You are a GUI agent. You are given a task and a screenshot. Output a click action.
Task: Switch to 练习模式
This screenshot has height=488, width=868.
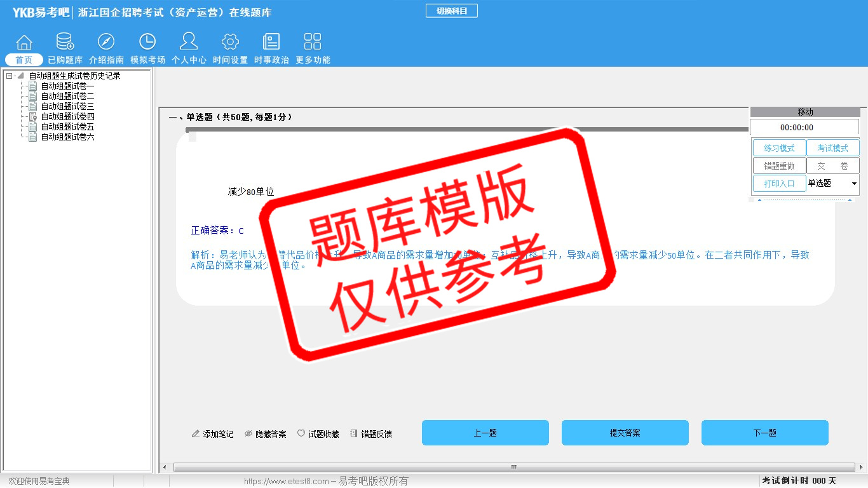(779, 148)
